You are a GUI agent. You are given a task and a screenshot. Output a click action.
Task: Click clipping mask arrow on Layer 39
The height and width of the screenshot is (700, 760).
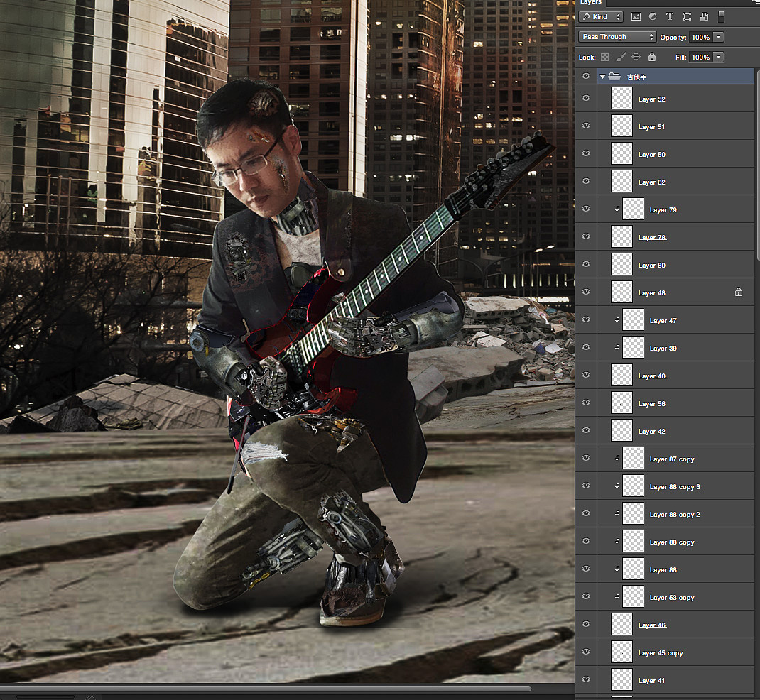[x=617, y=348]
